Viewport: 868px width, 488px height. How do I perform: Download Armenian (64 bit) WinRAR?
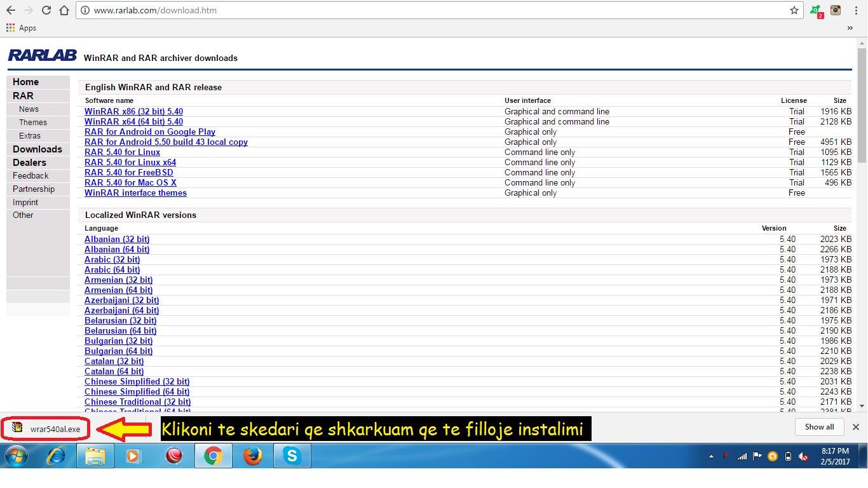[119, 290]
